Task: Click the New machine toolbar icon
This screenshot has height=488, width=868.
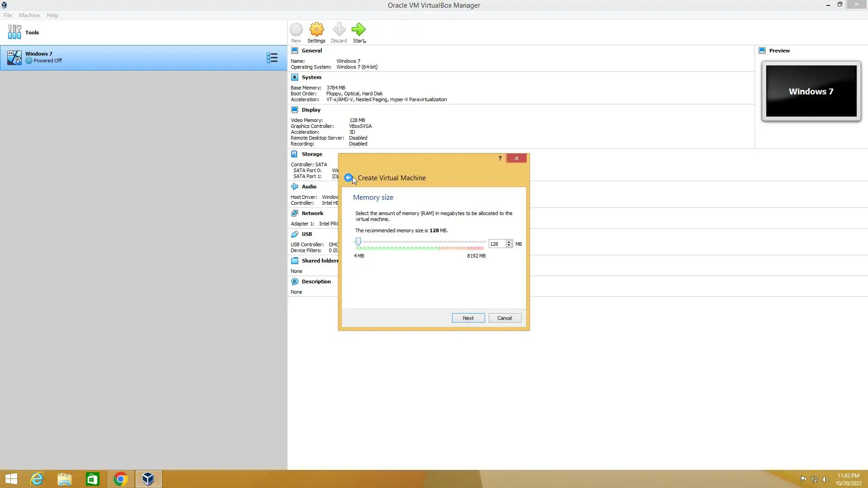Action: (x=296, y=30)
